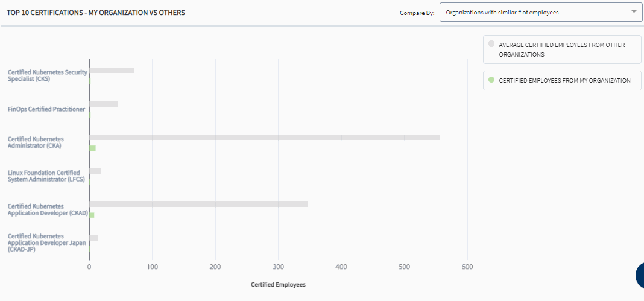Toggle Certified Employees From My Organization legend

point(562,80)
